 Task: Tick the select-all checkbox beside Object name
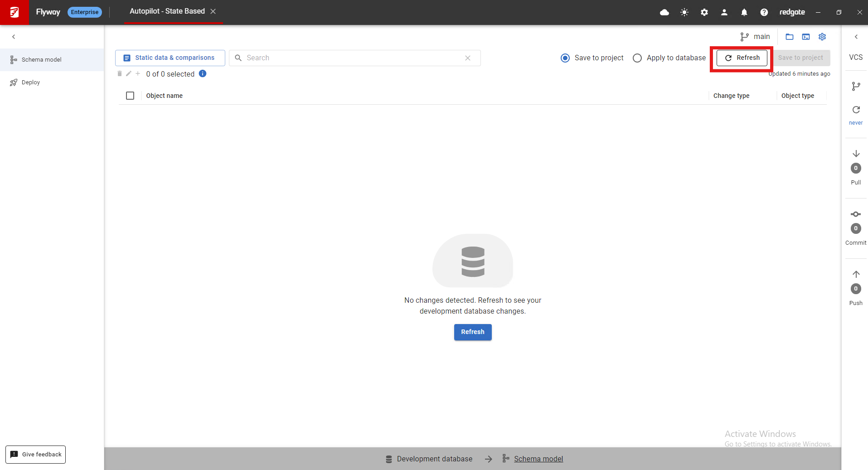[130, 96]
